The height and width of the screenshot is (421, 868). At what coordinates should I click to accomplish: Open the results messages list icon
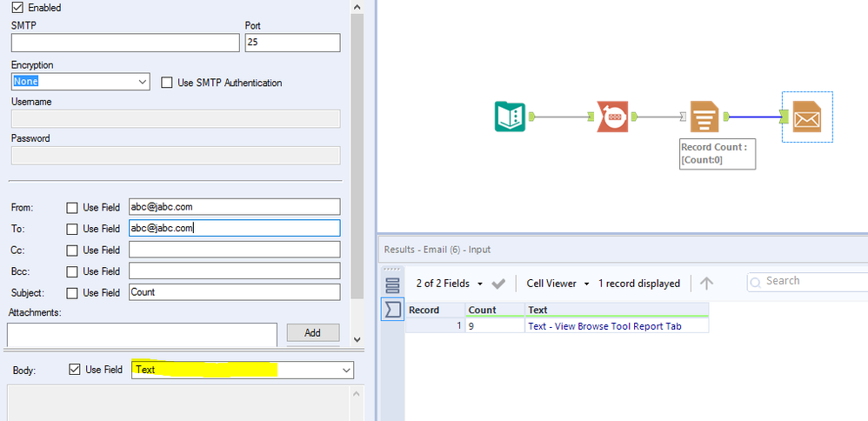click(x=392, y=285)
